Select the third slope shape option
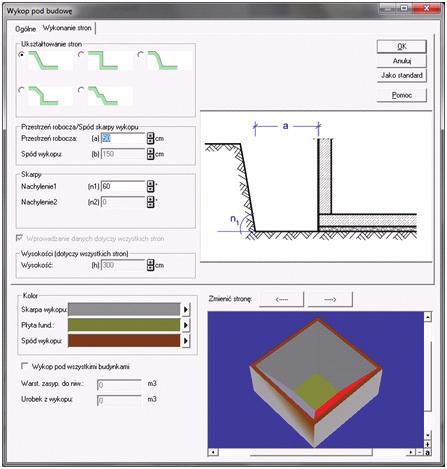 (x=141, y=54)
